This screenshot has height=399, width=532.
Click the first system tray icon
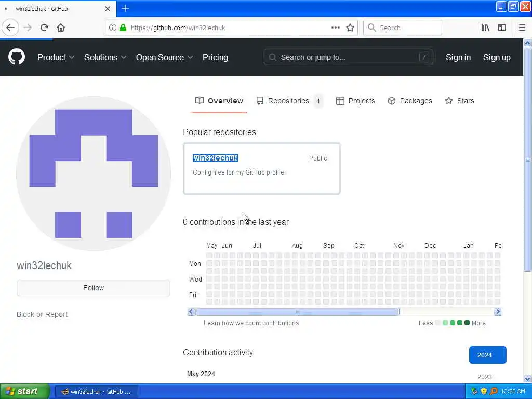[x=474, y=391]
